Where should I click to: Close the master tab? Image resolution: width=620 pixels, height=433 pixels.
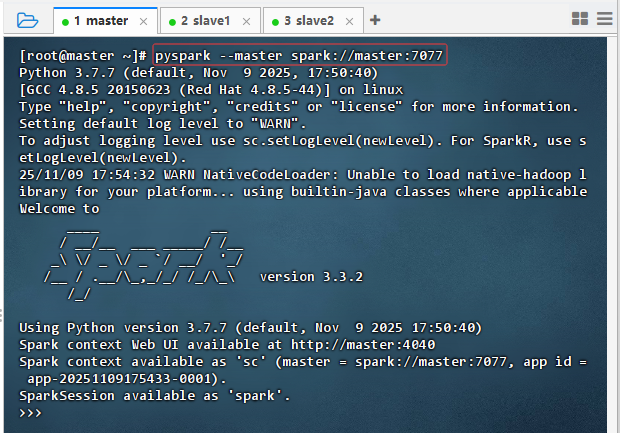point(144,21)
